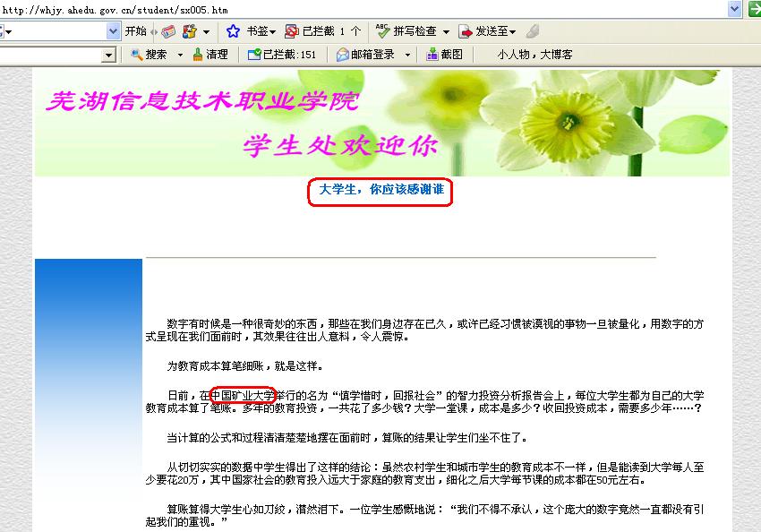Open the first toolbar search box dropdown
Screen dimensions: 761x532
click(x=113, y=31)
